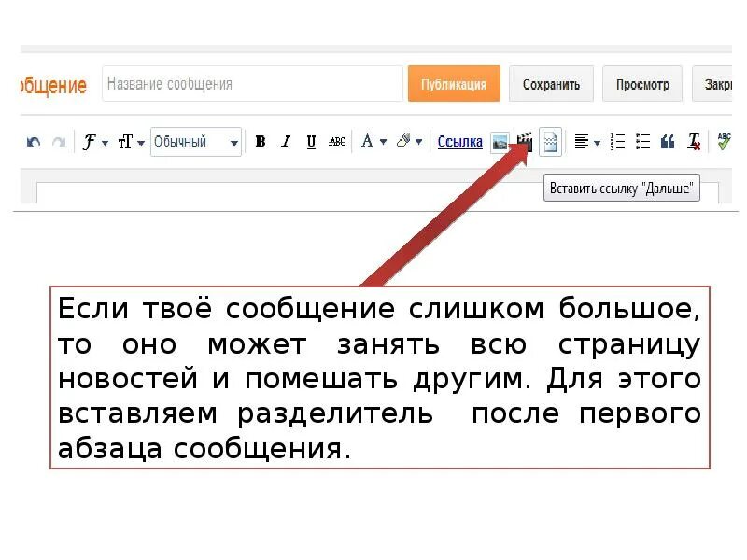Click the Просмотр button
Screen dimensions: 747x560
(x=642, y=84)
